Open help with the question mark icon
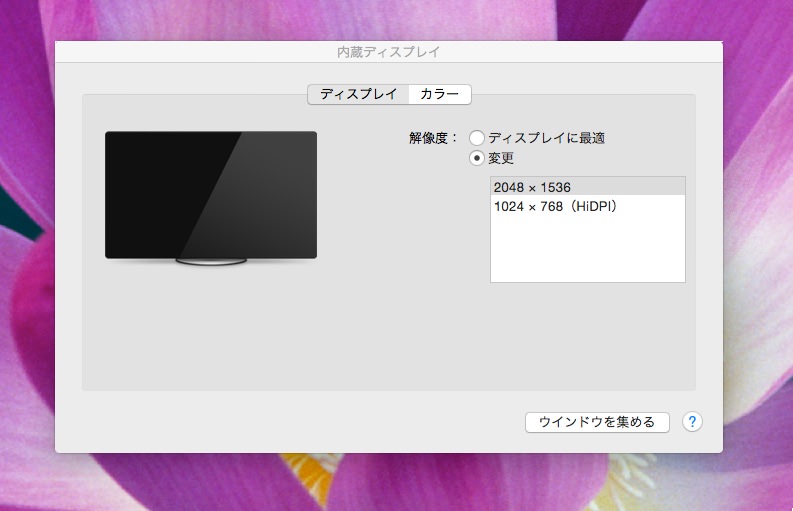Viewport: 793px width, 511px height. coord(692,421)
